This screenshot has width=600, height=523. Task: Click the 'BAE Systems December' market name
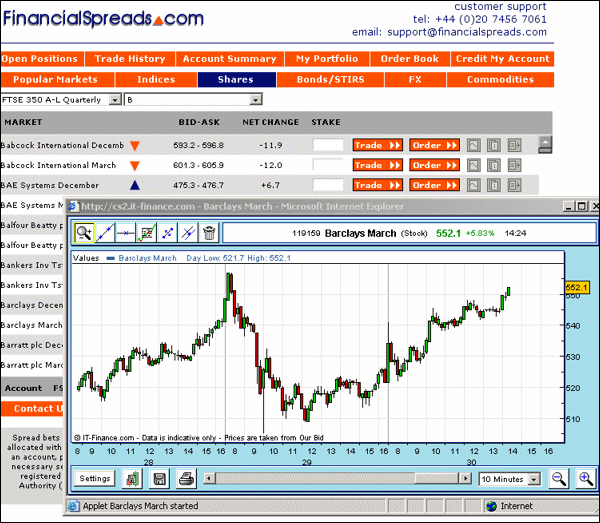point(50,185)
